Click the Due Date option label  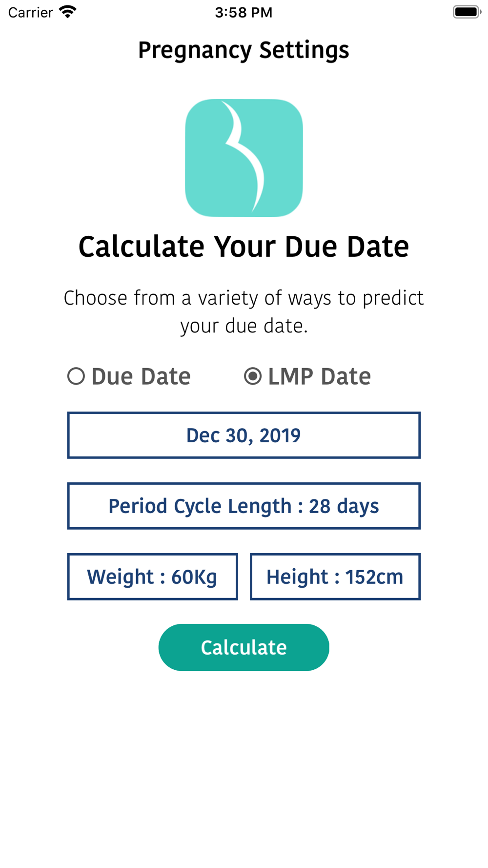click(141, 376)
